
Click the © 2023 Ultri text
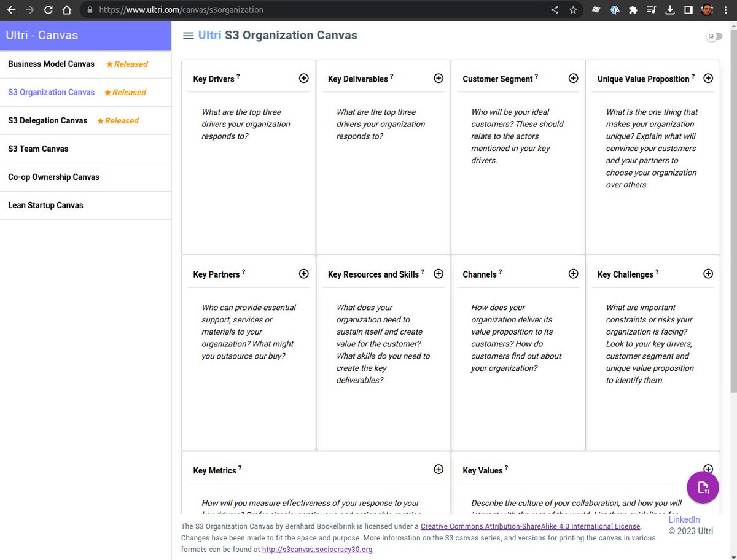(x=691, y=531)
